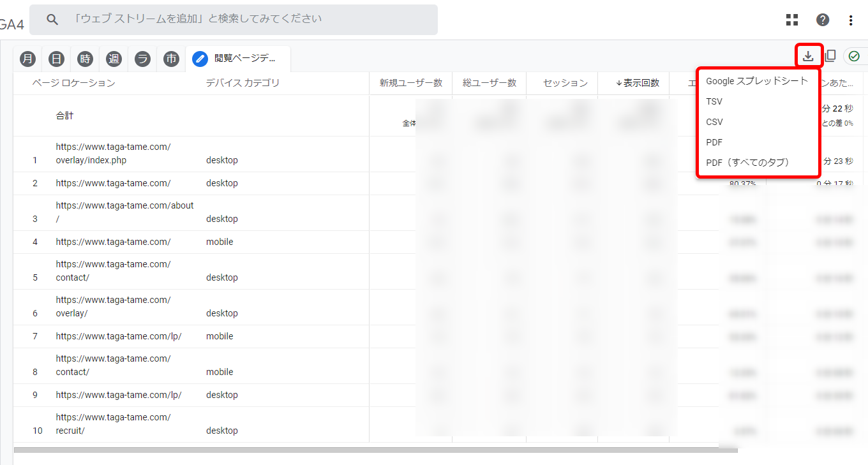Click the taga-tame.com/ URL in row 4
This screenshot has height=465, width=868.
[x=113, y=242]
